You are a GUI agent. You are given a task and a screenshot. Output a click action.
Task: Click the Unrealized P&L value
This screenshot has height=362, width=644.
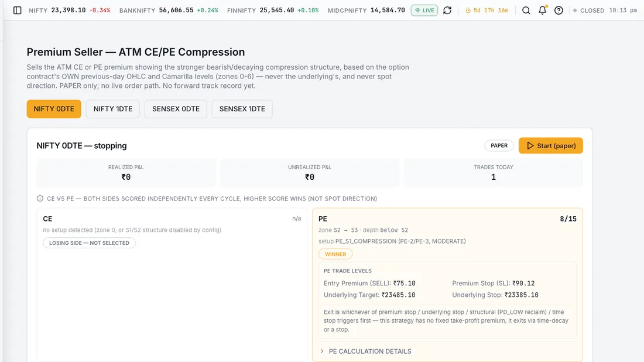coord(309,177)
